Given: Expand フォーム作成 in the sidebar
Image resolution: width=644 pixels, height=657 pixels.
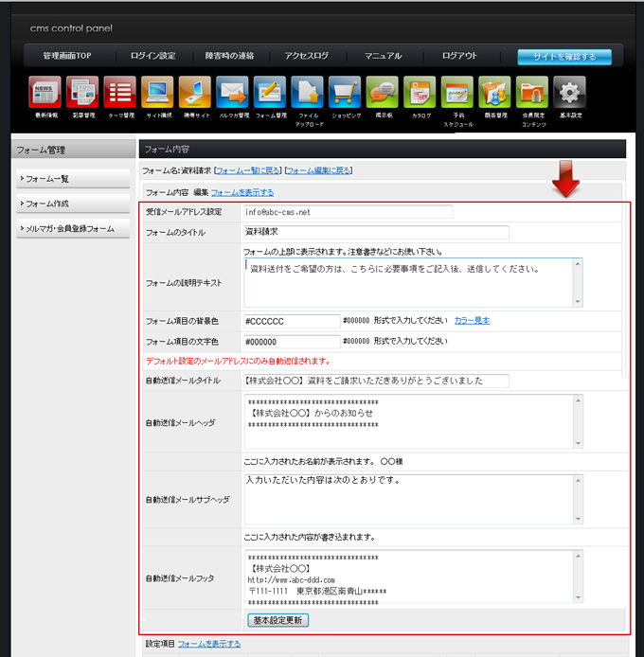Looking at the screenshot, I should click(x=73, y=204).
